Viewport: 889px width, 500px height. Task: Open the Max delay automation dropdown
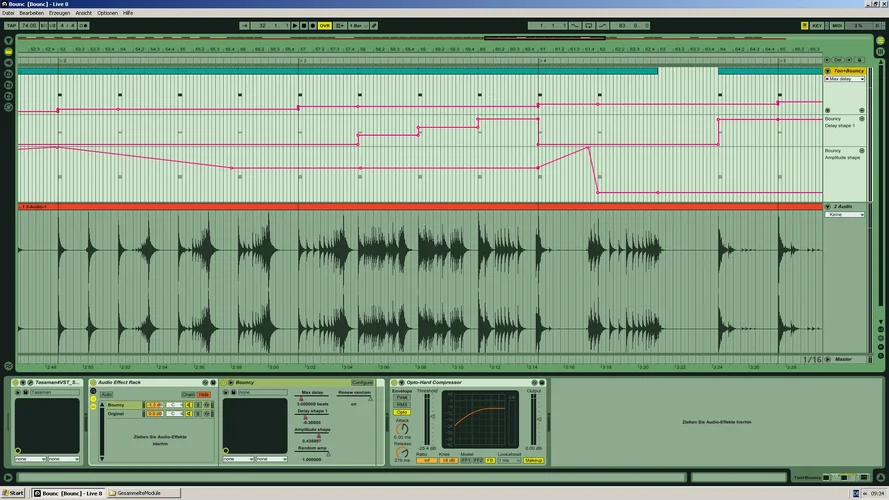tap(844, 79)
